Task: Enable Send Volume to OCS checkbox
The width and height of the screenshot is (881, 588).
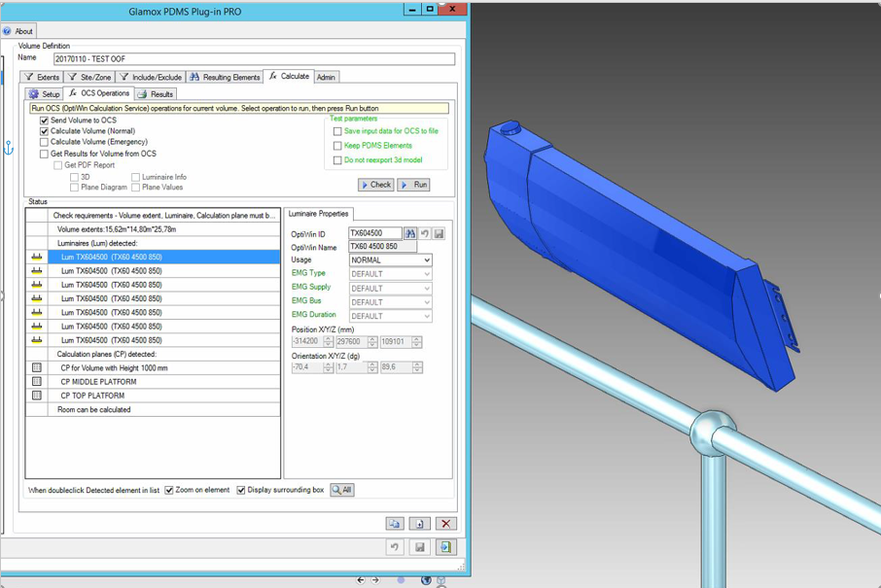Action: [44, 121]
